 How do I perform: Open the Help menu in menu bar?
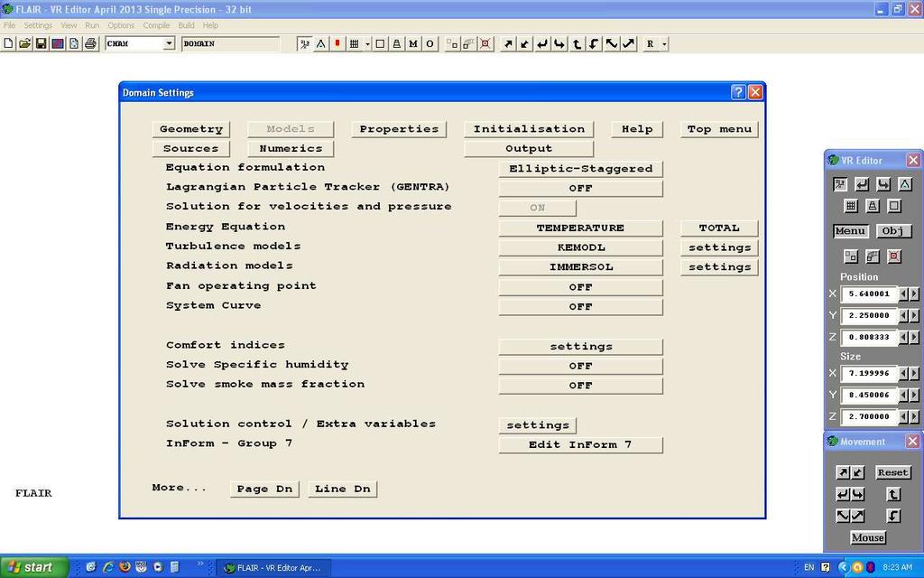coord(210,25)
